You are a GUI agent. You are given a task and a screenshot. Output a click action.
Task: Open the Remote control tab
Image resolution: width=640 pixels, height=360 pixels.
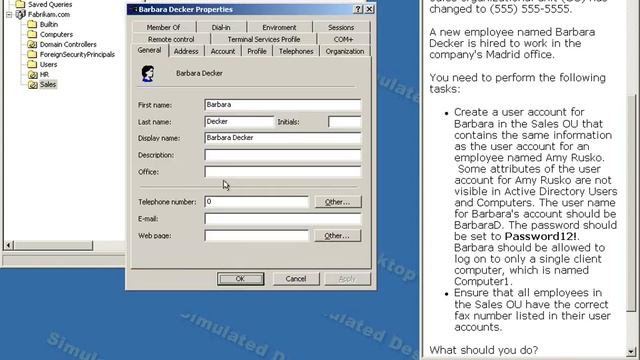tap(171, 39)
